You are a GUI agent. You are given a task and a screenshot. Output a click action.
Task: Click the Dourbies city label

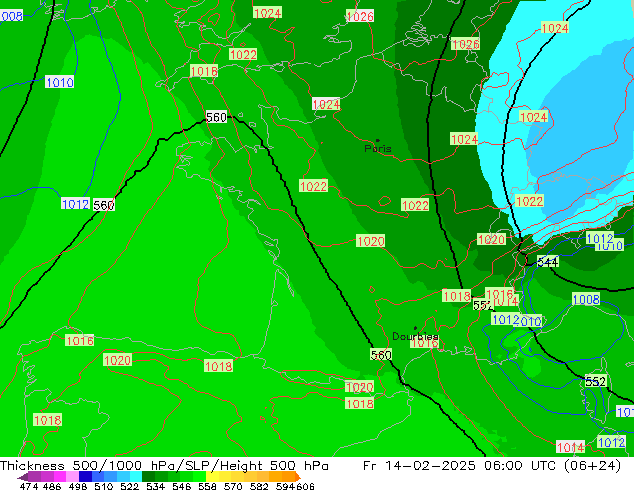click(415, 336)
